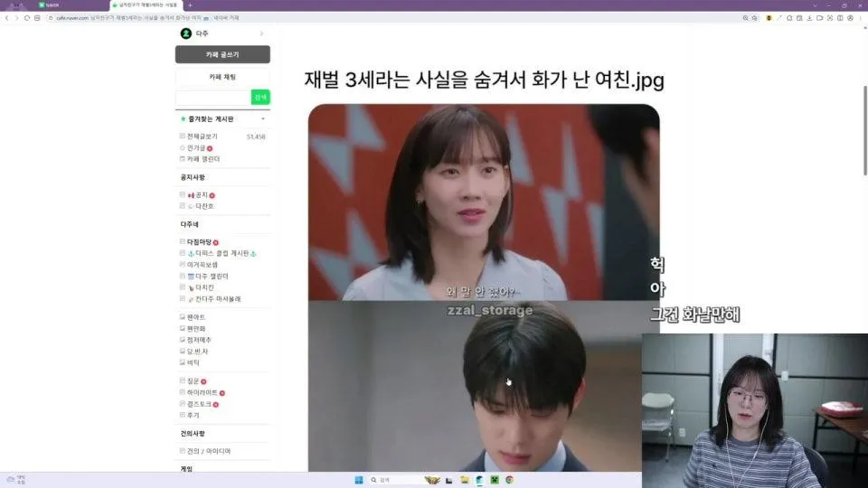This screenshot has height=488, width=868.
Task: Open the green Xbox-style app in taskbar
Action: pyautogui.click(x=495, y=480)
